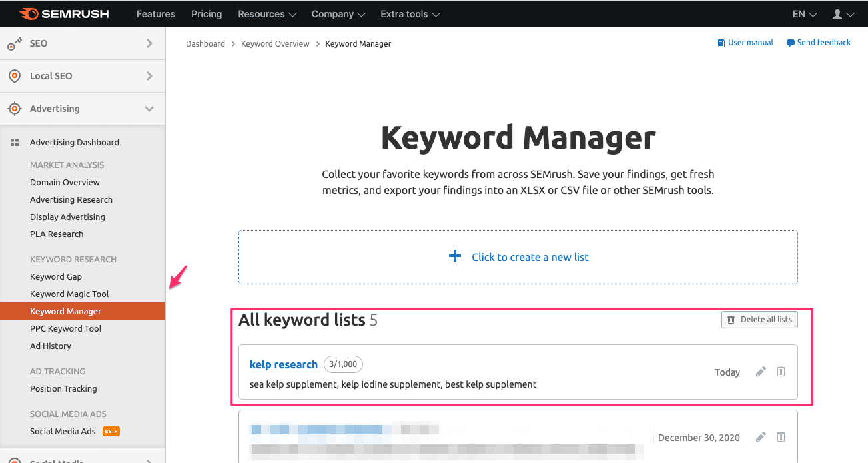Click the Send feedback link
Image resolution: width=868 pixels, height=463 pixels.
[x=824, y=43]
